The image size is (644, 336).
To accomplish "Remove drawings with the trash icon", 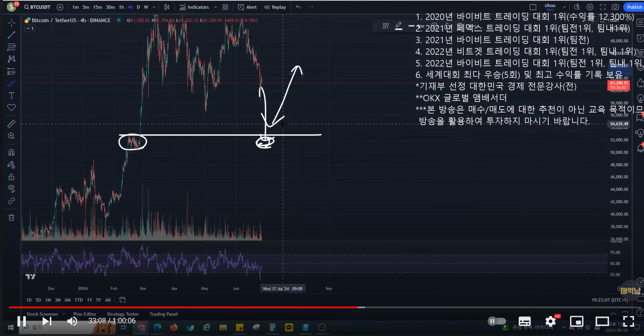I will (11, 218).
